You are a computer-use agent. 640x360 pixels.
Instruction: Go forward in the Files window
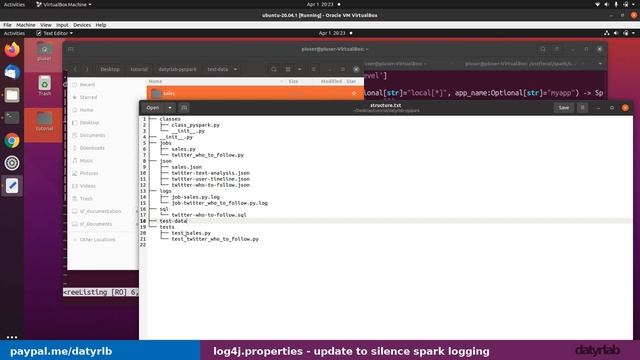86,69
